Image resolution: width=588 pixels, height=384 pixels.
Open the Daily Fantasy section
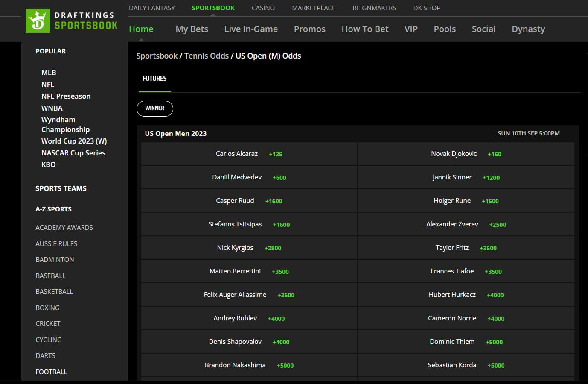click(152, 8)
